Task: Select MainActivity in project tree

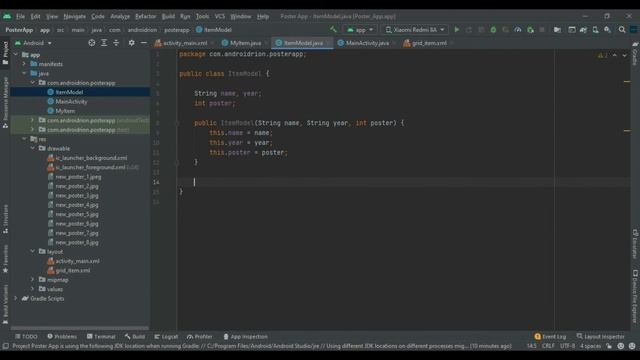Action: pyautogui.click(x=71, y=102)
